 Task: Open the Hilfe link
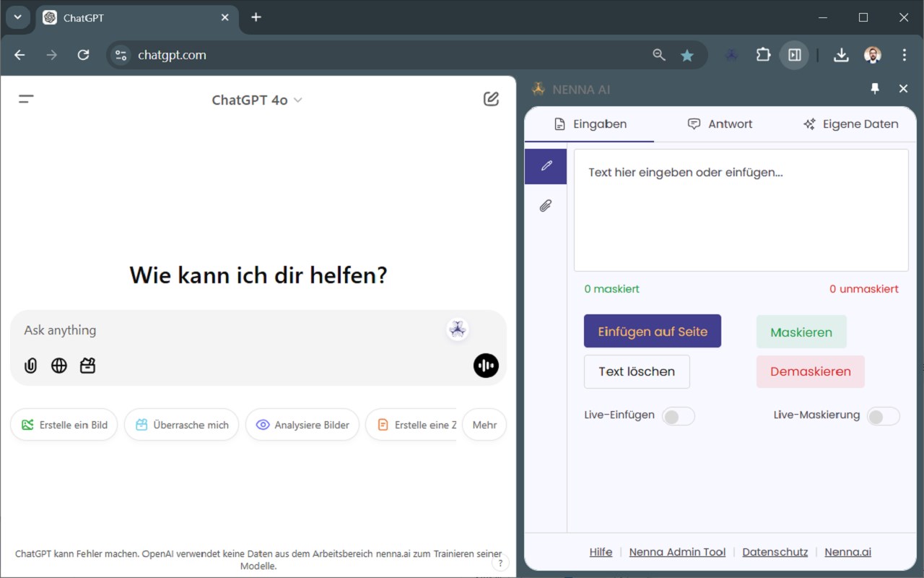click(x=601, y=552)
